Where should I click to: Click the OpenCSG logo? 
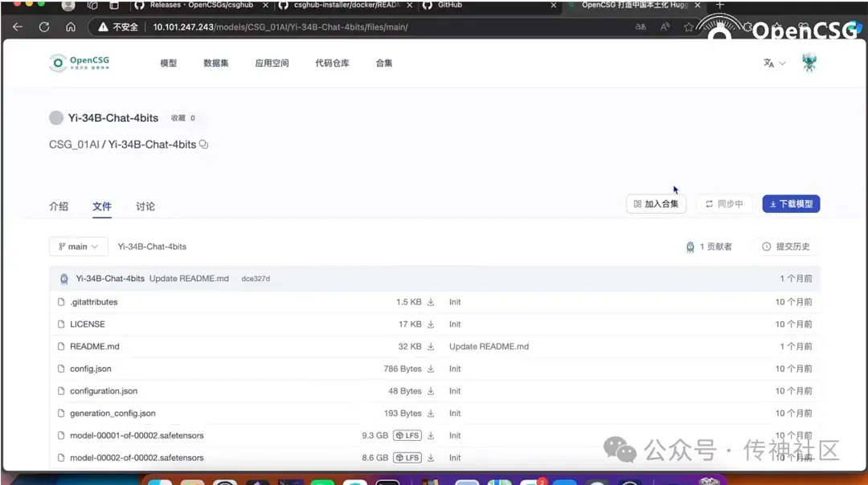pyautogui.click(x=79, y=62)
